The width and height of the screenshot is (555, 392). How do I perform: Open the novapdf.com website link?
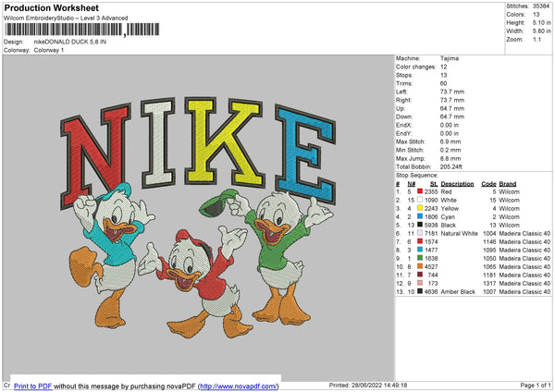tap(239, 386)
